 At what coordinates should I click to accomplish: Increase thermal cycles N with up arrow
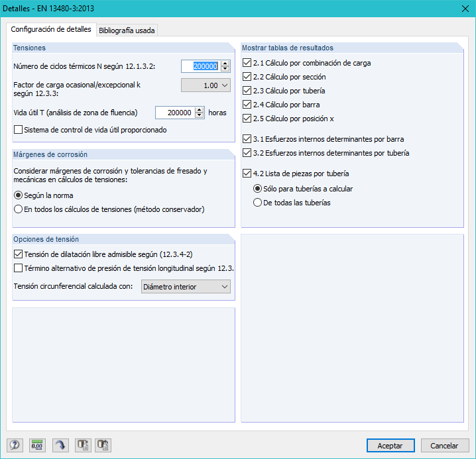[225, 64]
